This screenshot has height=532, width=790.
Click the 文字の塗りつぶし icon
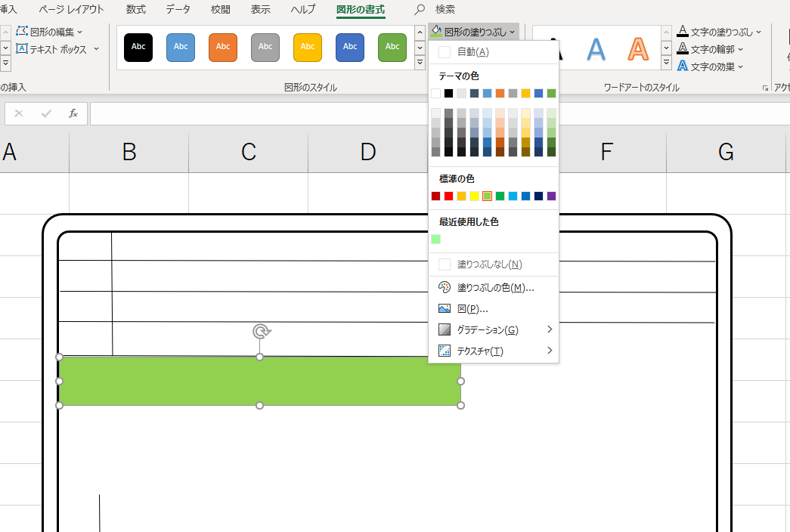[x=683, y=32]
